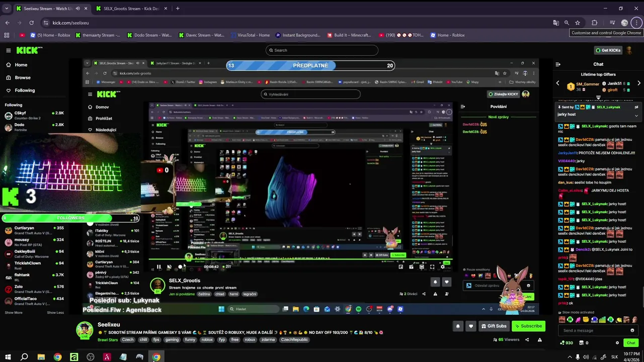Unpin the pinned chat message
644x362 pixels.
click(x=636, y=107)
